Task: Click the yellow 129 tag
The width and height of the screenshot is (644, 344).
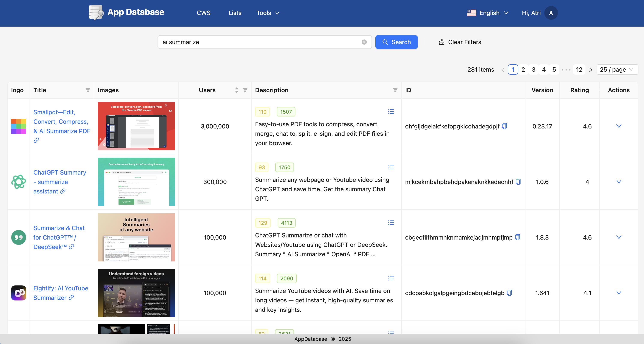Action: 263,223
